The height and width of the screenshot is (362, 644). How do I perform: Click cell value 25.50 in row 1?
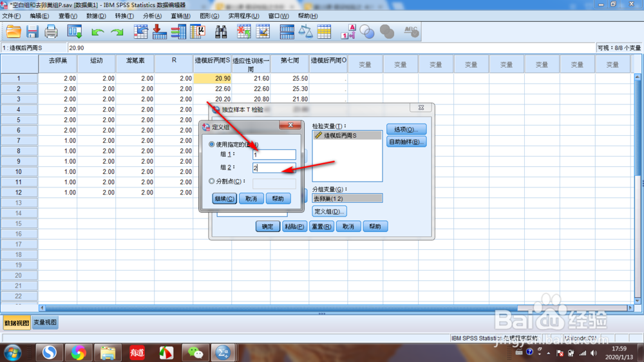pyautogui.click(x=290, y=78)
